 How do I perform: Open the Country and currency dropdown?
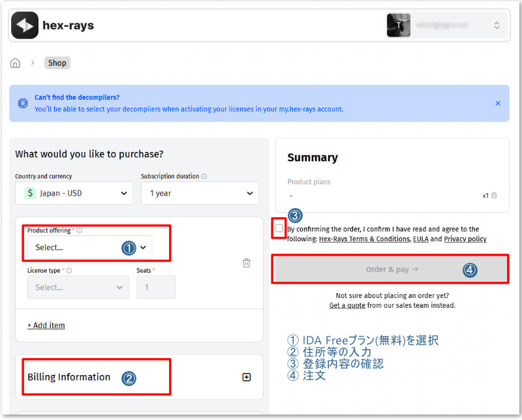coord(74,193)
